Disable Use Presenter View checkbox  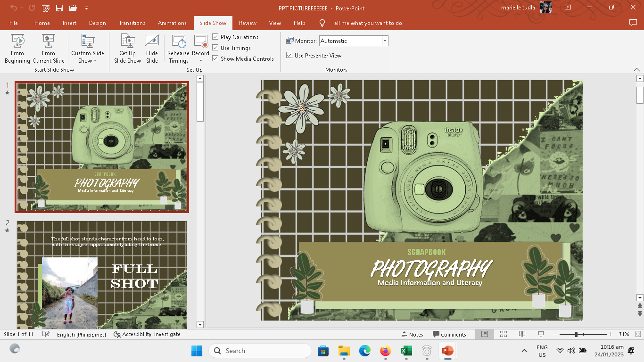tap(289, 55)
